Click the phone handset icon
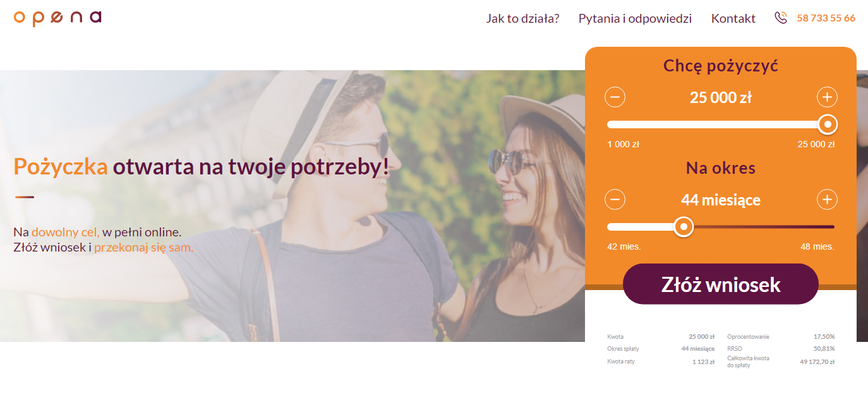This screenshot has height=395, width=868. (781, 18)
